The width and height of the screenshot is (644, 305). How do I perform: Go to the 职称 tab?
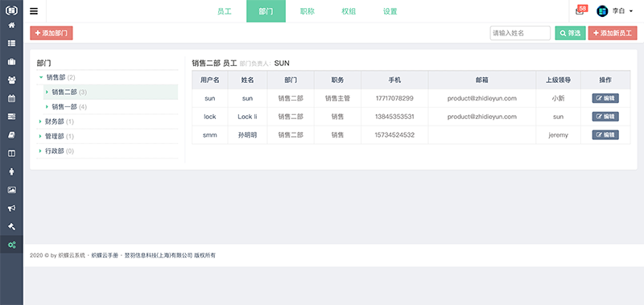308,11
